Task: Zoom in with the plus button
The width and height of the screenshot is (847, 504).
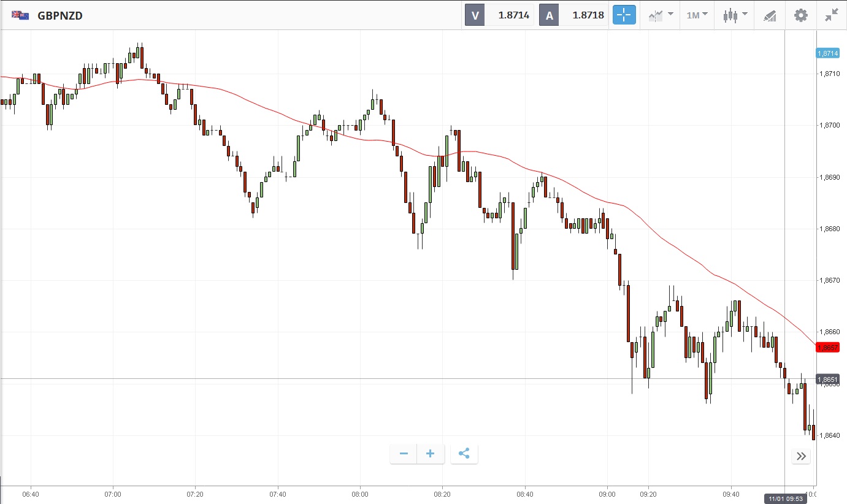Action: [x=431, y=454]
